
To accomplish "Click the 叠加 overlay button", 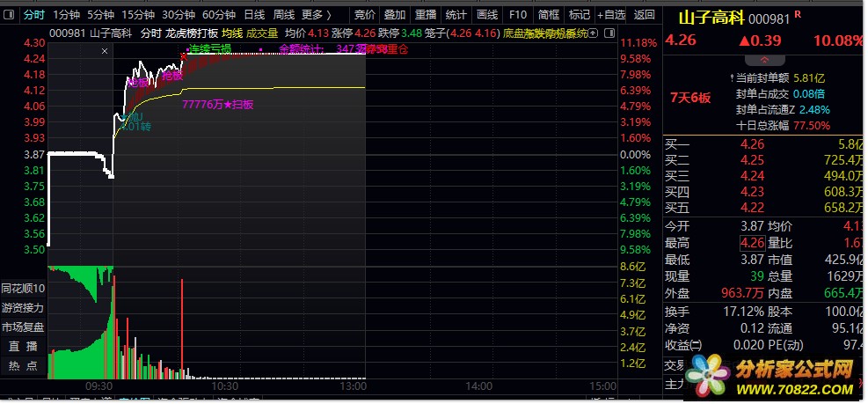I will click(395, 15).
